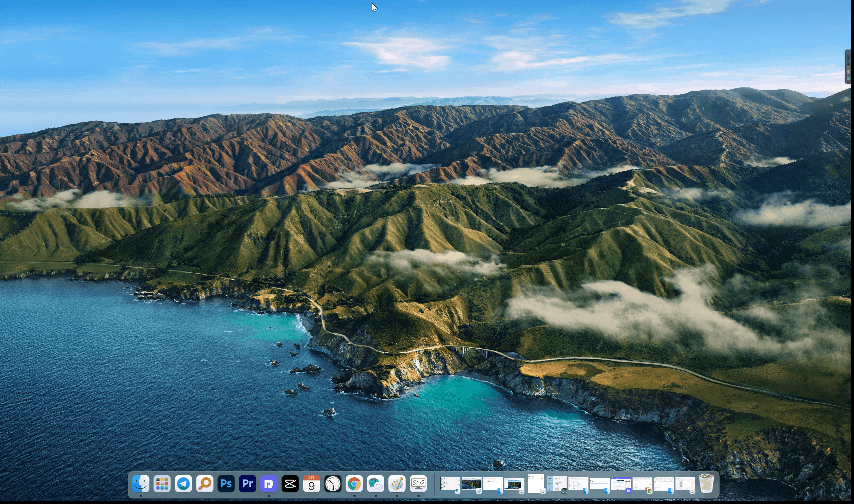Open the orange magnifying glass app
Image resolution: width=854 pixels, height=504 pixels.
click(204, 484)
